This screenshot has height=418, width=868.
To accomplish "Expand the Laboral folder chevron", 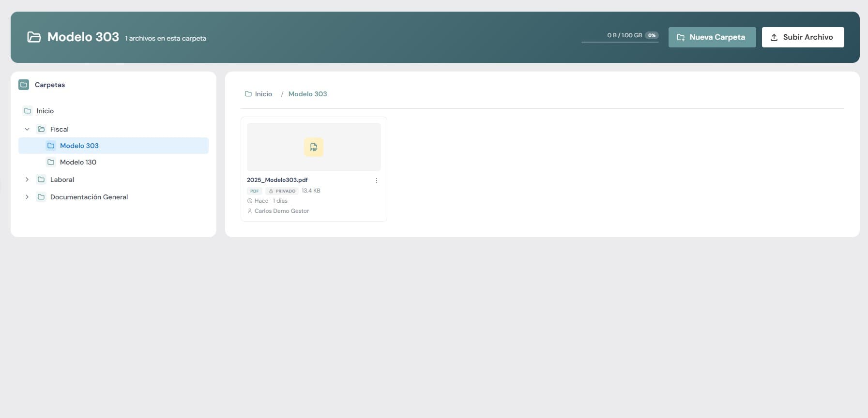I will (x=27, y=179).
